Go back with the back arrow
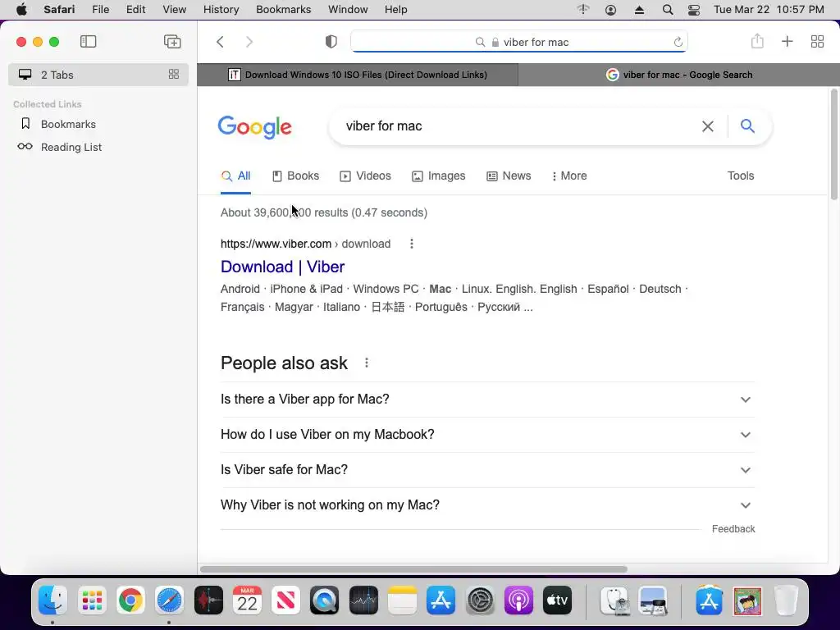The height and width of the screenshot is (630, 840). point(220,42)
